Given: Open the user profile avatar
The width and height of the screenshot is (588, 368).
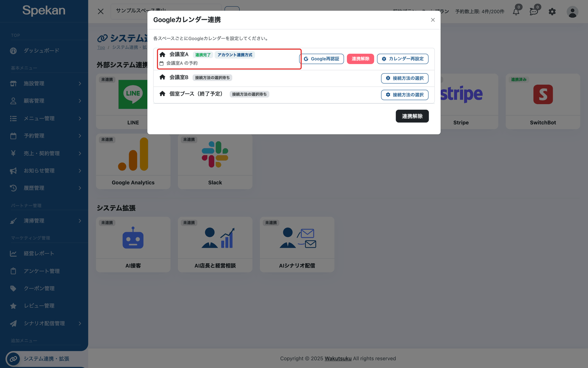Looking at the screenshot, I should pos(572,12).
